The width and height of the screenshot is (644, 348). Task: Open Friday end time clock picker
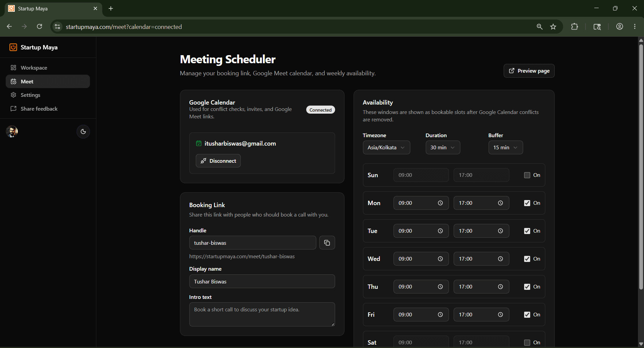pyautogui.click(x=500, y=315)
